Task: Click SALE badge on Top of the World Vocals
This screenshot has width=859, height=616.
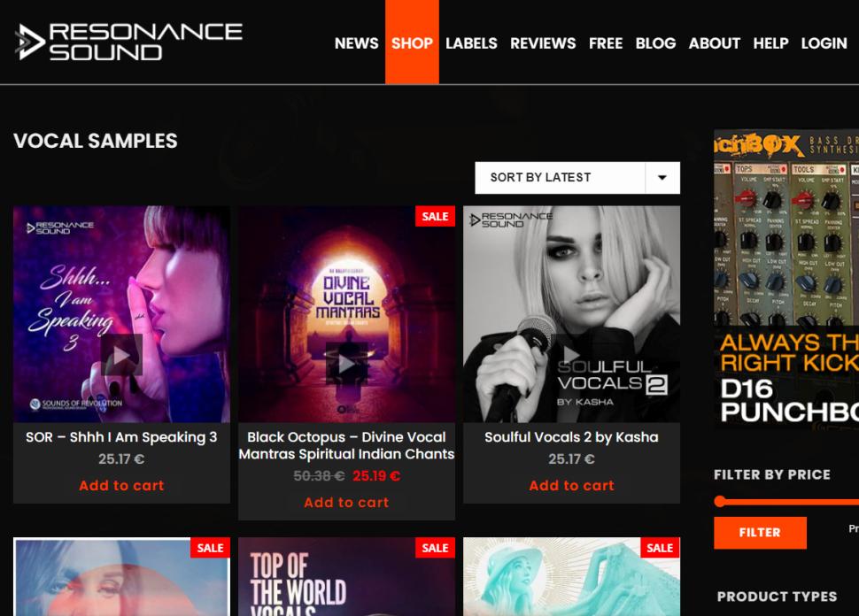Action: click(436, 548)
